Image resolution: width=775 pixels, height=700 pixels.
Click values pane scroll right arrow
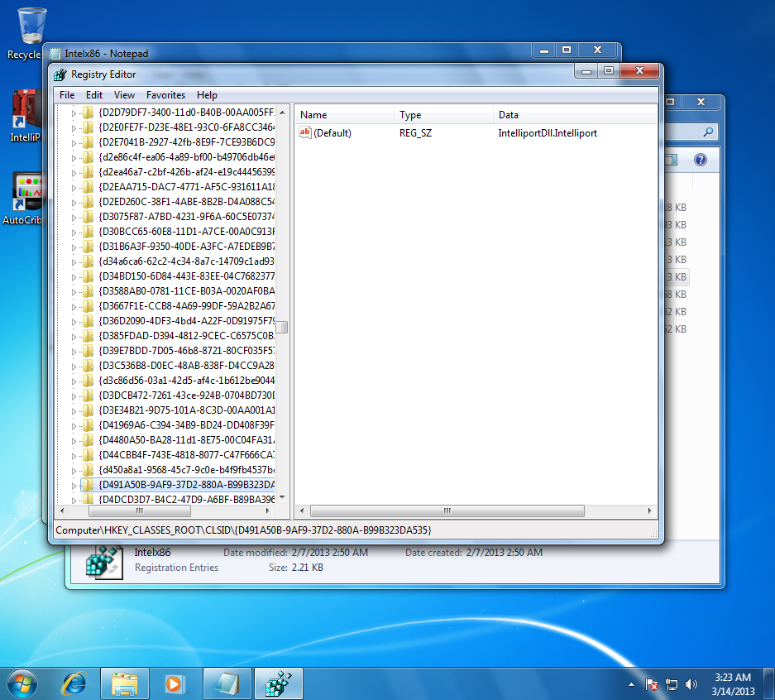(649, 511)
